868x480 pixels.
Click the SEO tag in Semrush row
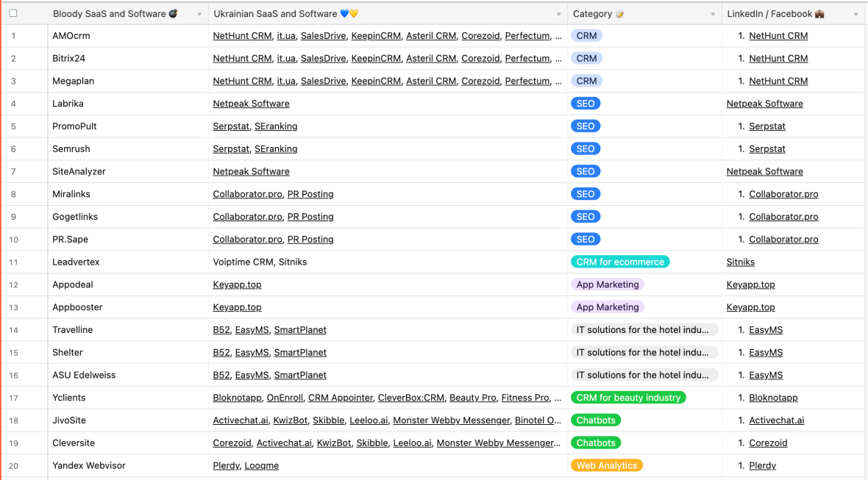pyautogui.click(x=585, y=149)
